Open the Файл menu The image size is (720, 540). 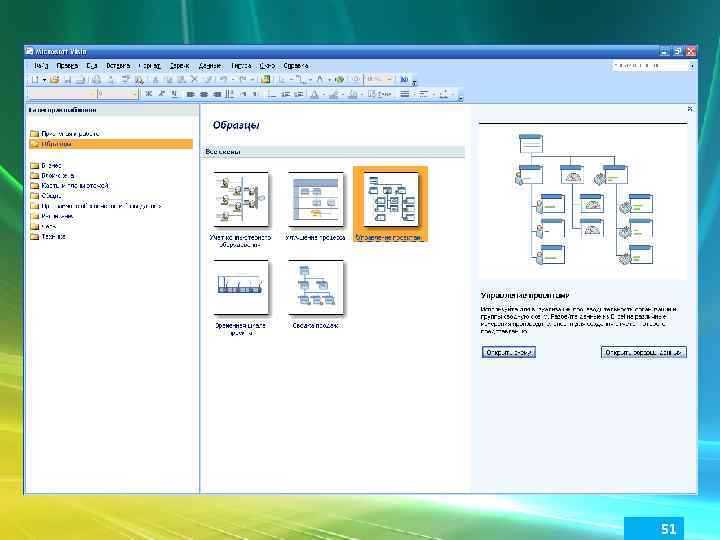(x=40, y=66)
